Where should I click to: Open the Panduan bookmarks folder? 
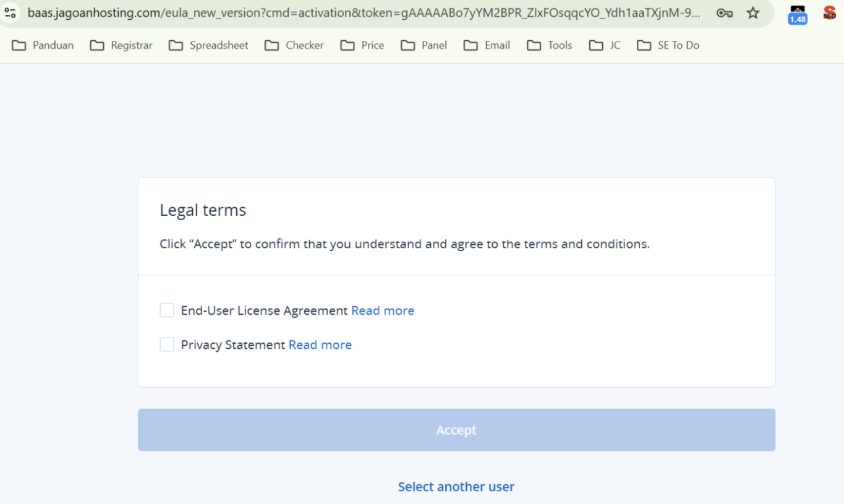43,45
